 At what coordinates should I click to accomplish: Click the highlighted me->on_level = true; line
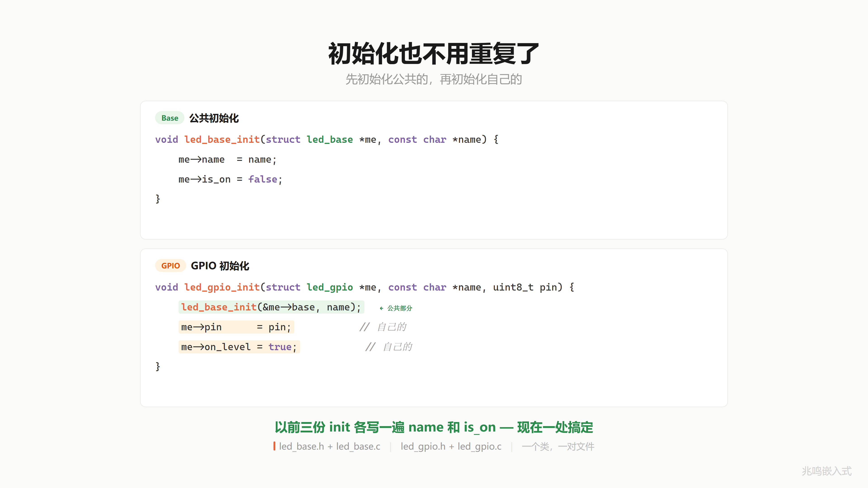(x=239, y=347)
